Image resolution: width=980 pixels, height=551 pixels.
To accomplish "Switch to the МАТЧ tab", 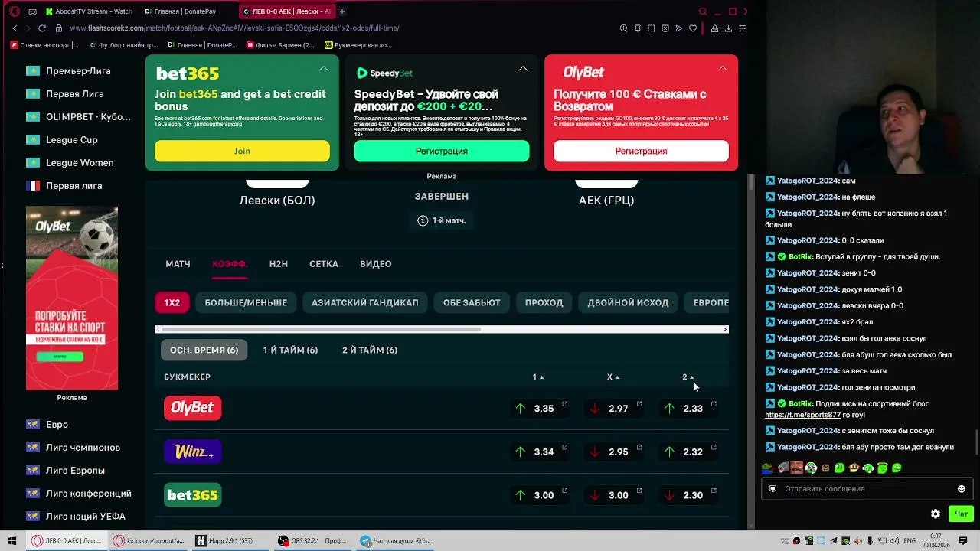I will 178,264.
